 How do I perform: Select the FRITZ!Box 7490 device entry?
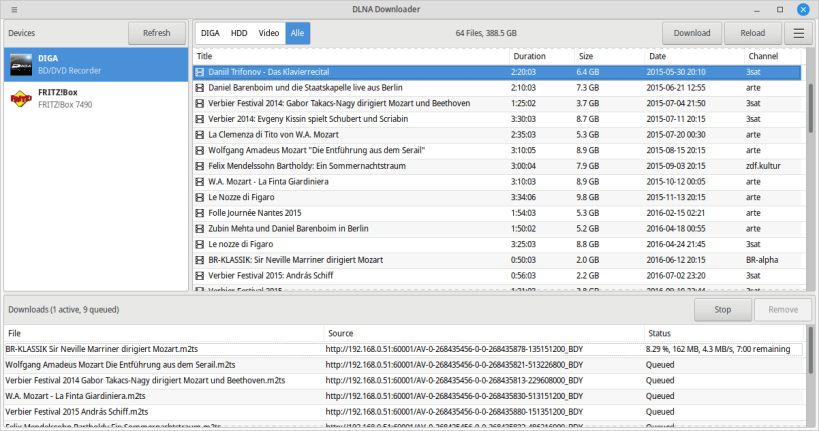(x=96, y=98)
